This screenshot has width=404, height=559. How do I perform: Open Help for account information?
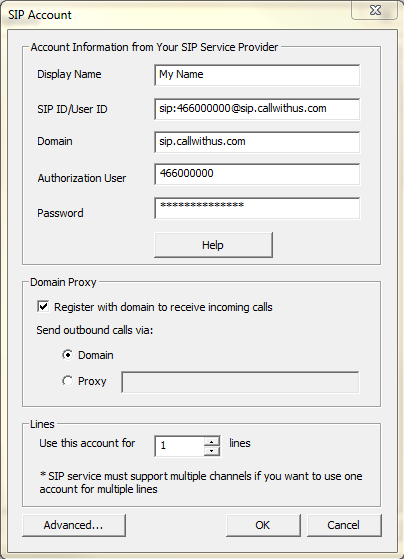click(213, 245)
